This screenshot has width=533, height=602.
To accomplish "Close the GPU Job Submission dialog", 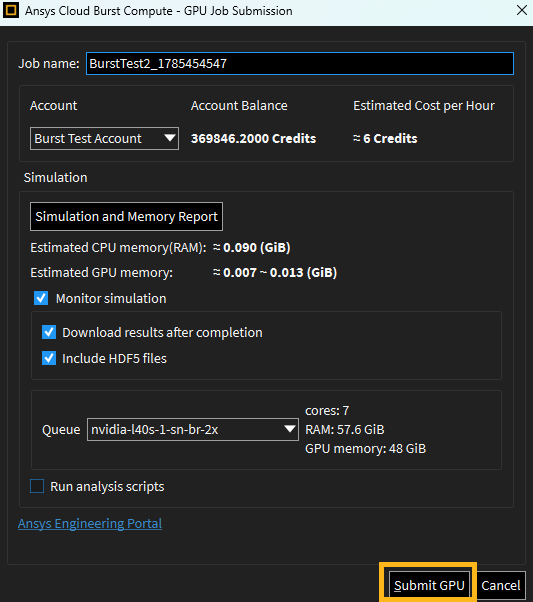I will click(x=521, y=10).
